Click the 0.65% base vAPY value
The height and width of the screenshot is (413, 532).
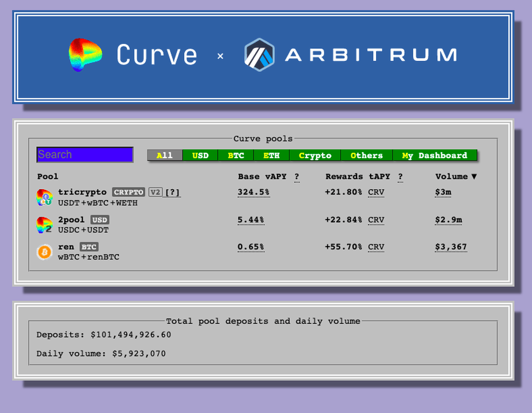click(x=251, y=247)
